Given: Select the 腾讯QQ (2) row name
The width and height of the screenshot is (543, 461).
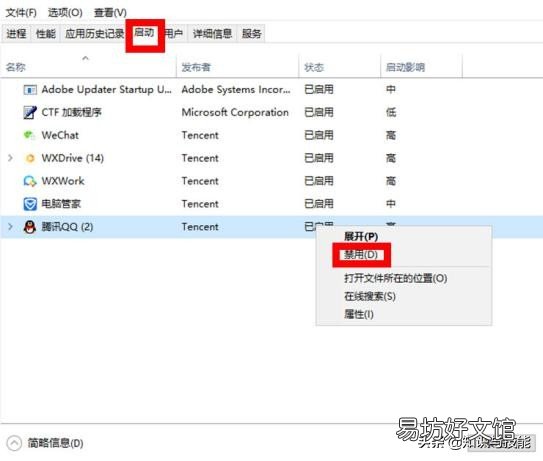Looking at the screenshot, I should point(68,227).
